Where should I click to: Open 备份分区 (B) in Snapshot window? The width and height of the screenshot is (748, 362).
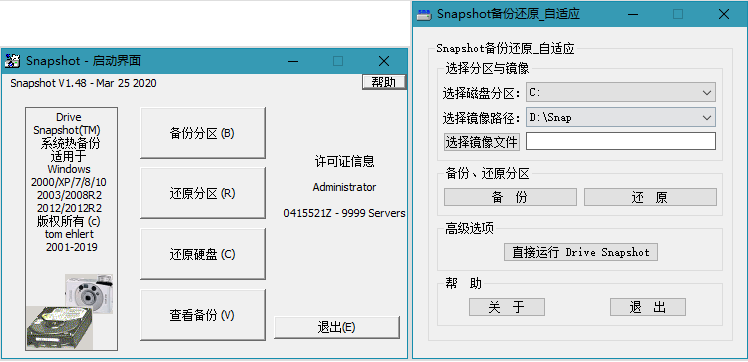click(203, 133)
